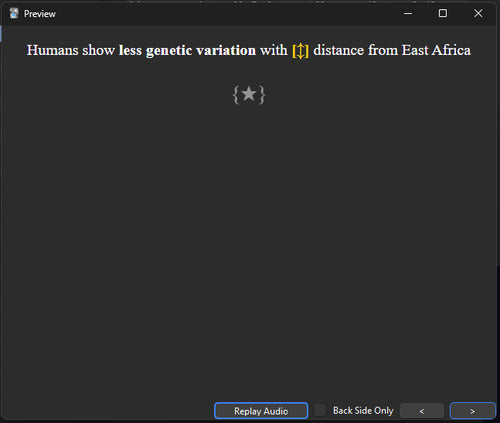Close the Preview window

coord(478,13)
